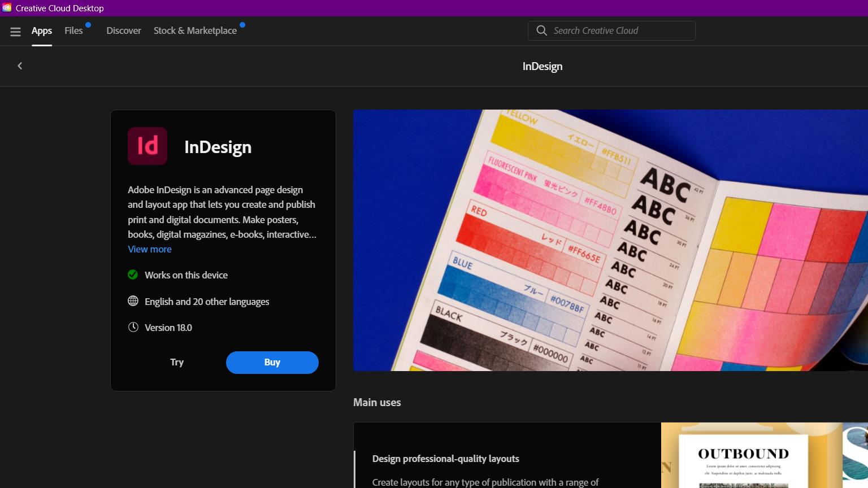Screen dimensions: 868x488
Task: Open the hamburger navigation menu
Action: (15, 32)
